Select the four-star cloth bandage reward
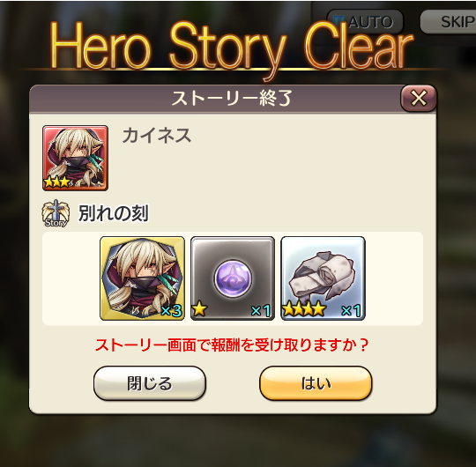This screenshot has height=467, width=476. pos(323,278)
